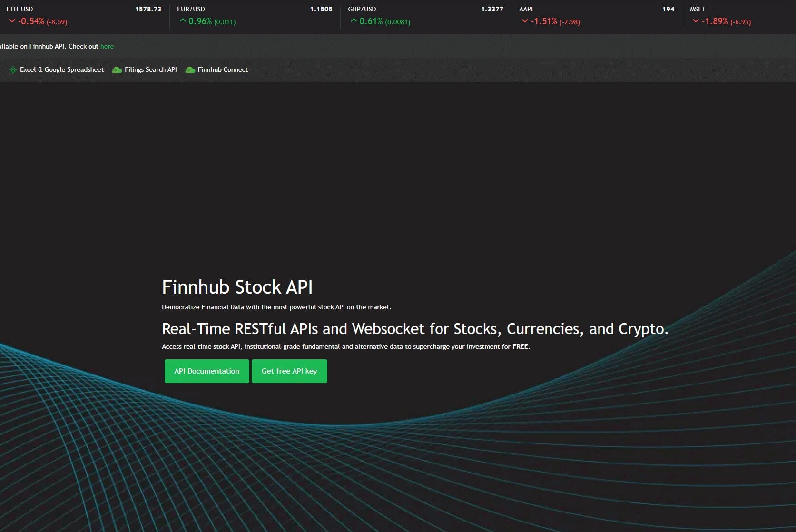
Task: Open the API Documentation page
Action: (x=206, y=371)
